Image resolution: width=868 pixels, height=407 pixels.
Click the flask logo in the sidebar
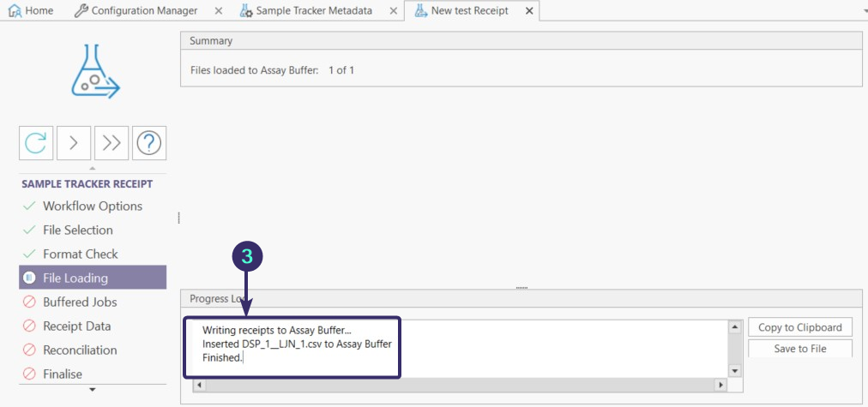click(93, 71)
